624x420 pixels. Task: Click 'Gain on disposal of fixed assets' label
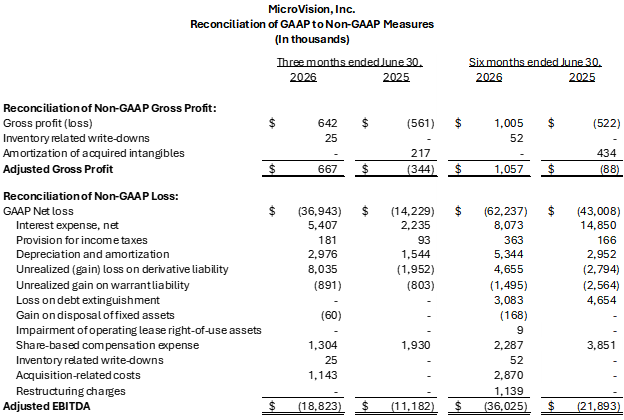click(x=95, y=315)
